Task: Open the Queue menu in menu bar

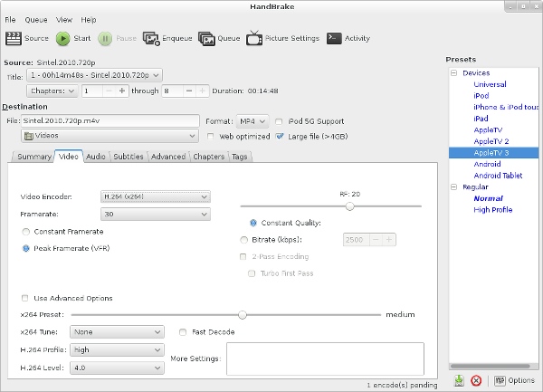Action: point(36,19)
